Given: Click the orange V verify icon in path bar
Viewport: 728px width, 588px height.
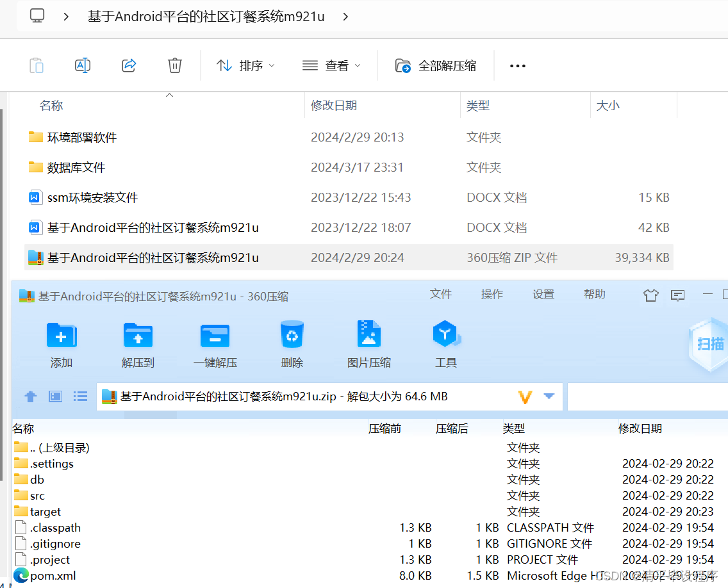Looking at the screenshot, I should click(x=525, y=396).
